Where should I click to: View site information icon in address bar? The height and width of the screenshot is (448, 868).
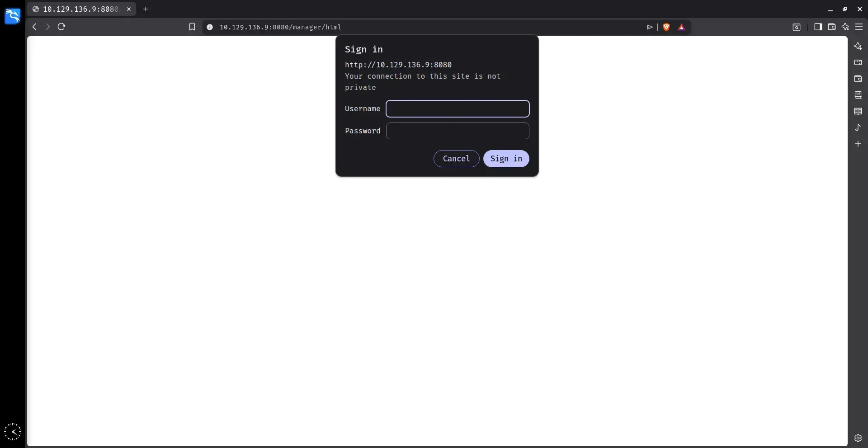pyautogui.click(x=210, y=27)
